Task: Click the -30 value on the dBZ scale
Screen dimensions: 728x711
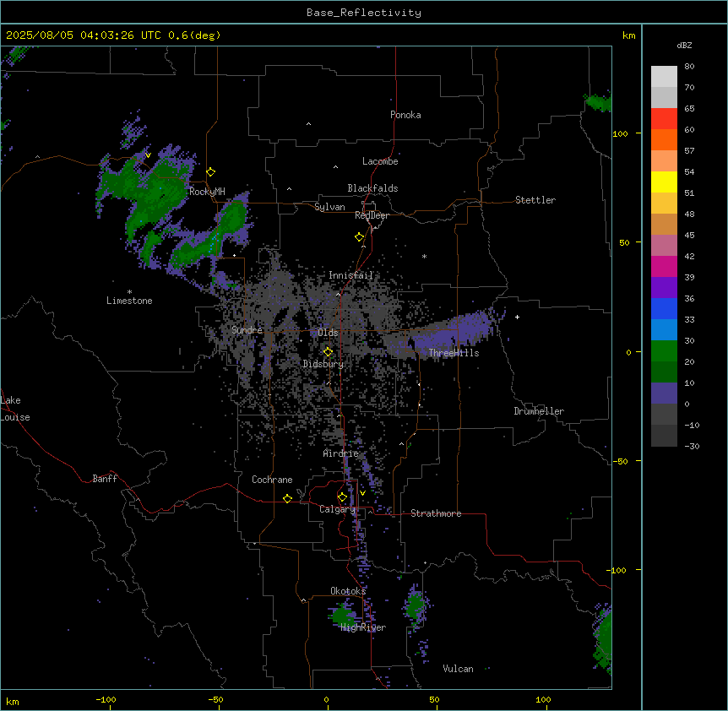Action: pyautogui.click(x=692, y=446)
